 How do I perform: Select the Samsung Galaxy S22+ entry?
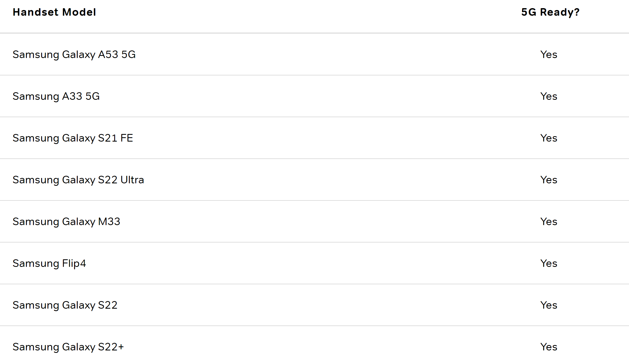(68, 347)
